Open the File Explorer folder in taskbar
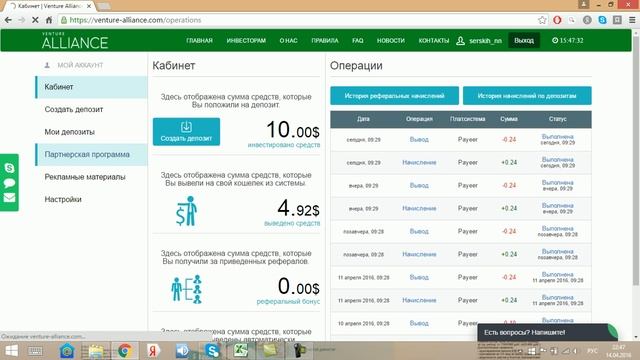 [x=96, y=351]
